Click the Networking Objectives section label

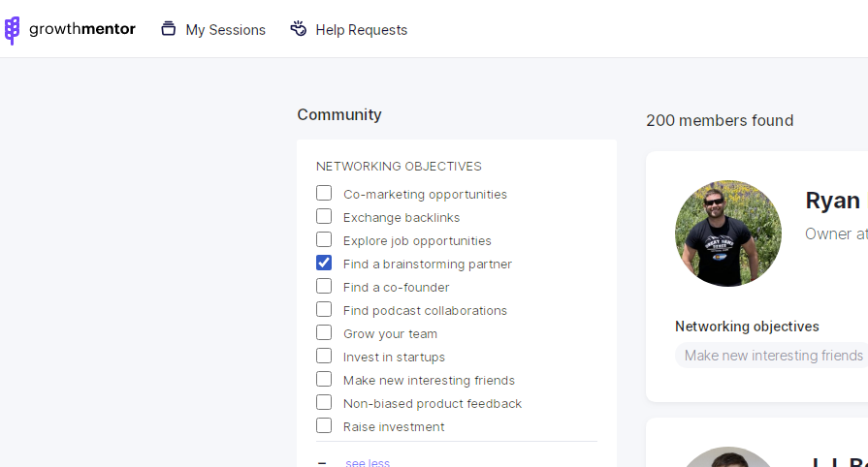(x=399, y=166)
